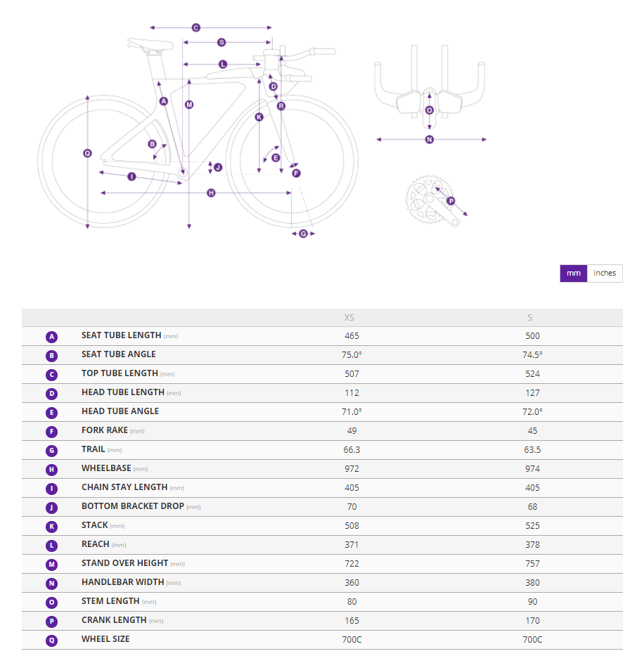This screenshot has width=644, height=656.
Task: Switch units to mm
Action: (574, 274)
